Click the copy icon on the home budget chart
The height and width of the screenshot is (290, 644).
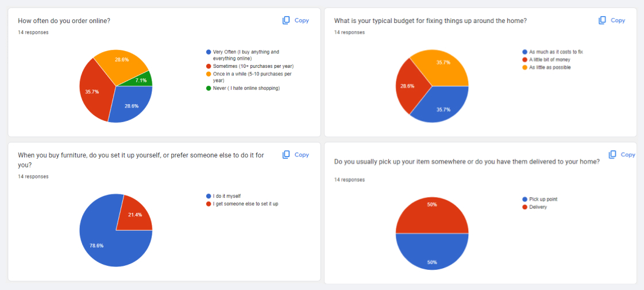tap(602, 20)
